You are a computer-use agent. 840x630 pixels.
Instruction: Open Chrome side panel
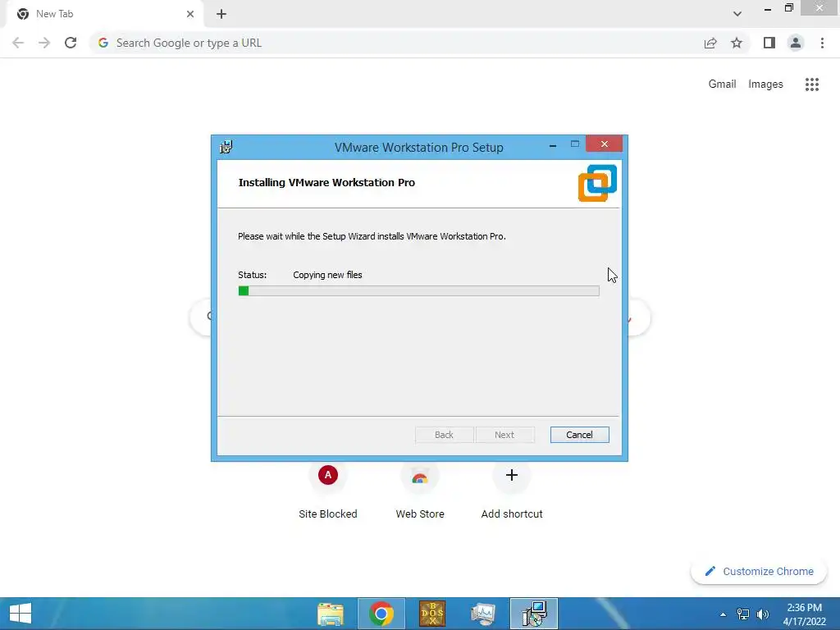pos(769,43)
